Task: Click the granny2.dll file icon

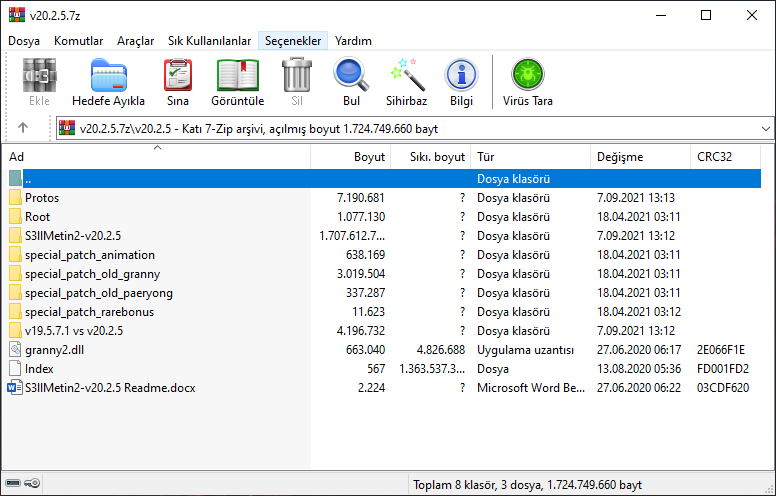Action: point(15,349)
